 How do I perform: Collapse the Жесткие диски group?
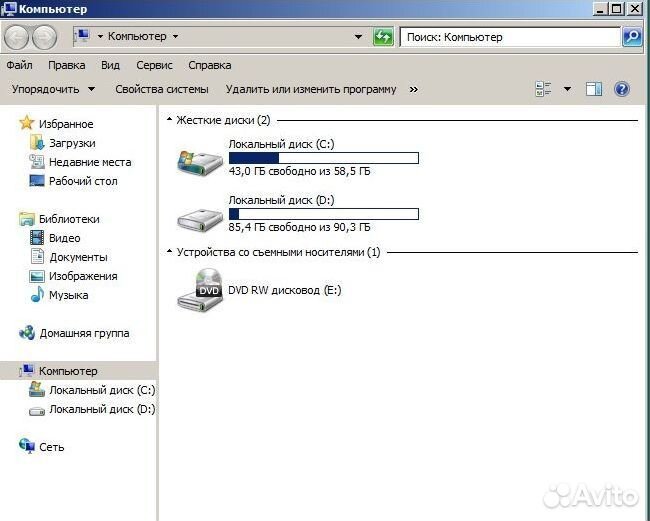169,120
